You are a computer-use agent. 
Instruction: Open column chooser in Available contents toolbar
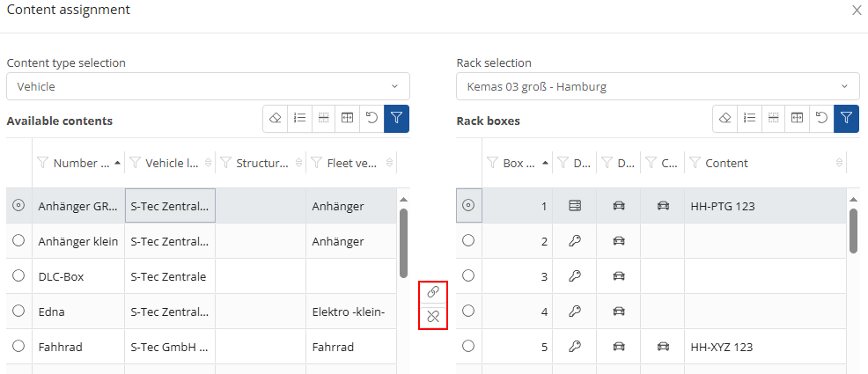pos(348,119)
